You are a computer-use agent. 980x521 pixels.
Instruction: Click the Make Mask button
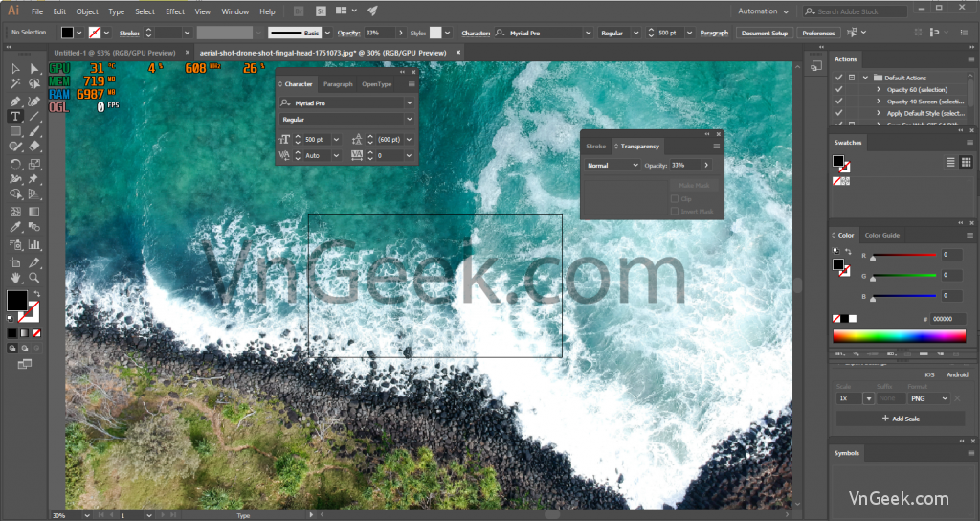pos(694,185)
